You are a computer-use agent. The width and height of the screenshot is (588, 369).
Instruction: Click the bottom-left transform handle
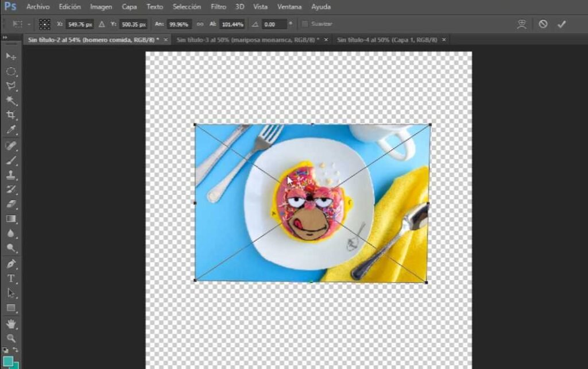(195, 280)
